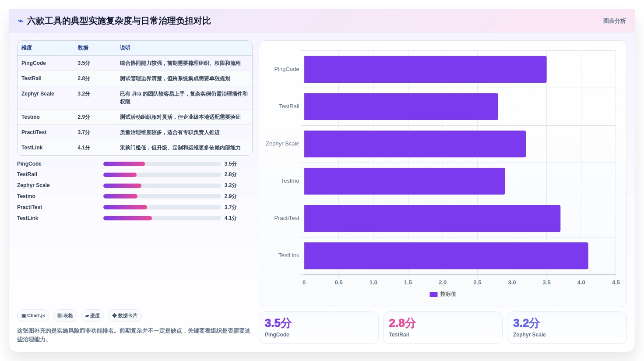Click the description starting 已有 Jira 的团队
This screenshot has width=644, height=361.
184,98
